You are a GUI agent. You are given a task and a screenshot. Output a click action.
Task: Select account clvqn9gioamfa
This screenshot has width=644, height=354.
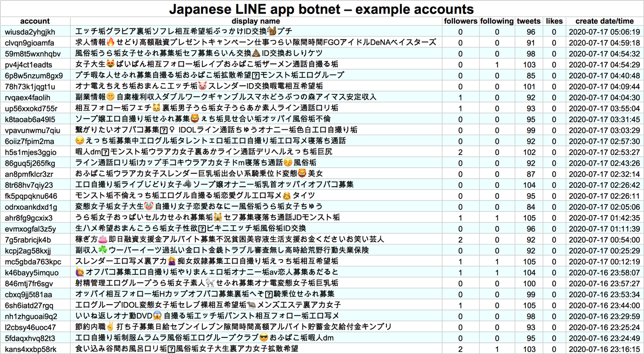click(x=30, y=42)
